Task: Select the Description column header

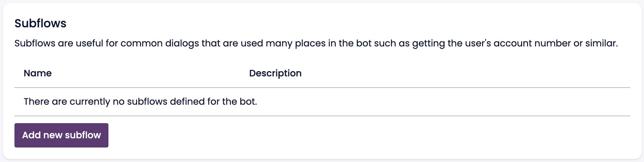Action: coord(275,73)
